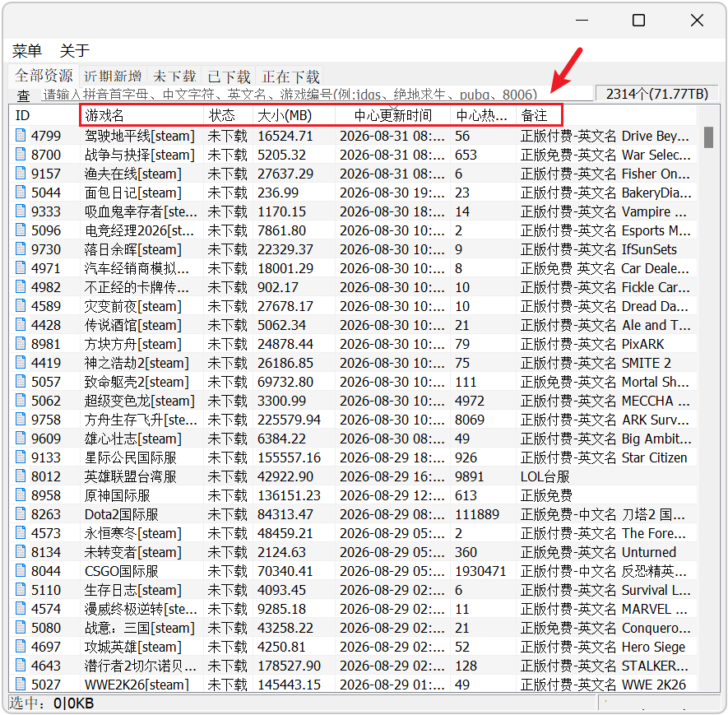Switch to the 未下载 tab

click(x=174, y=77)
